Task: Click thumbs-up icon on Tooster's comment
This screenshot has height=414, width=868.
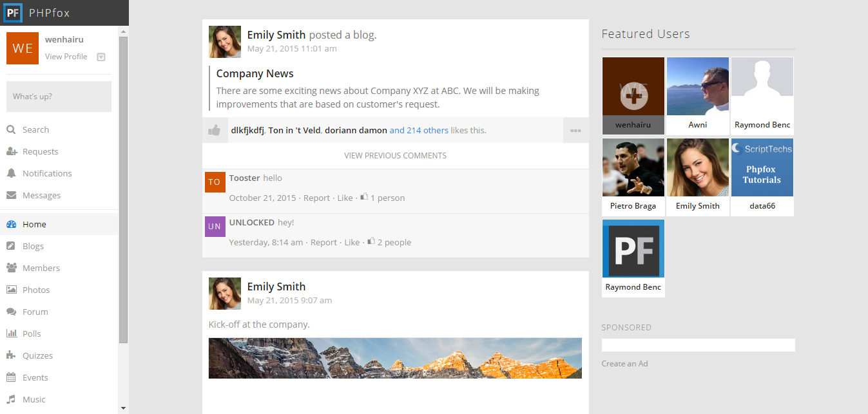Action: [364, 197]
